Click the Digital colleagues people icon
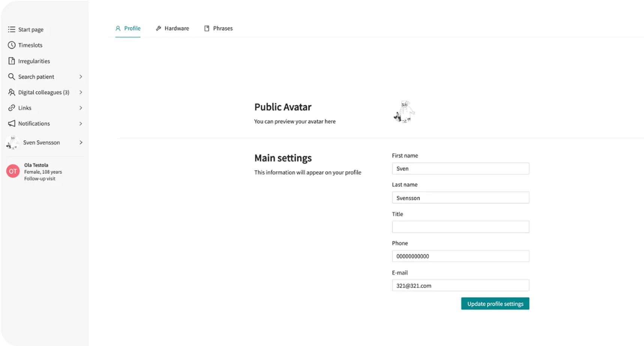 [x=12, y=92]
